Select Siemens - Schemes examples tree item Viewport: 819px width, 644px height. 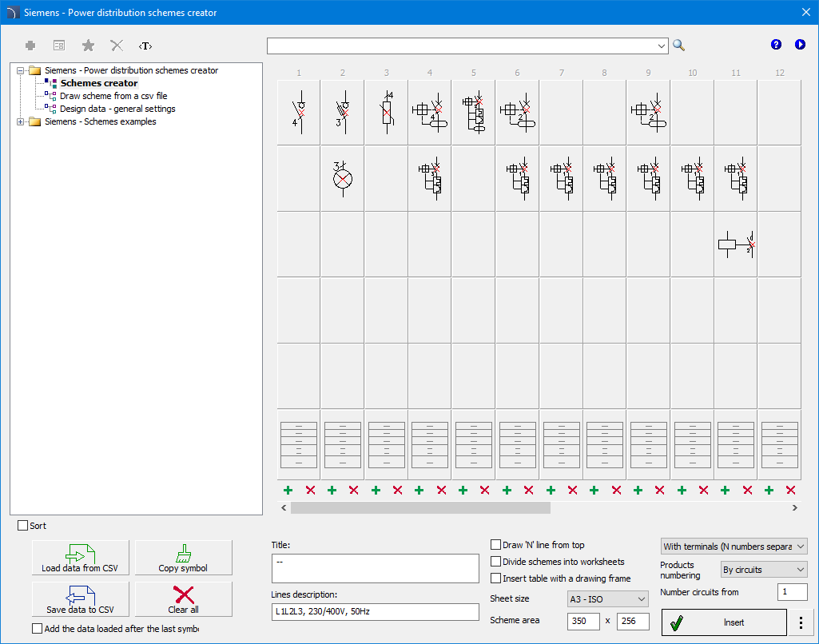point(101,121)
